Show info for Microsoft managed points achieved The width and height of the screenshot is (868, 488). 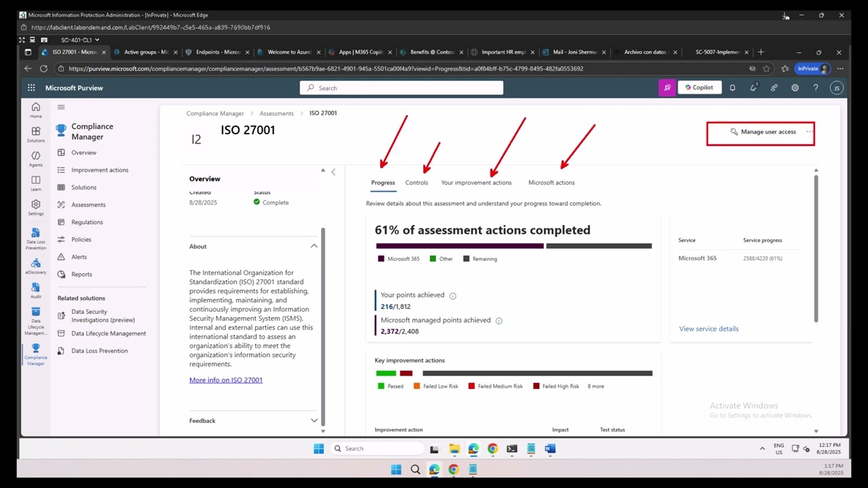click(498, 321)
